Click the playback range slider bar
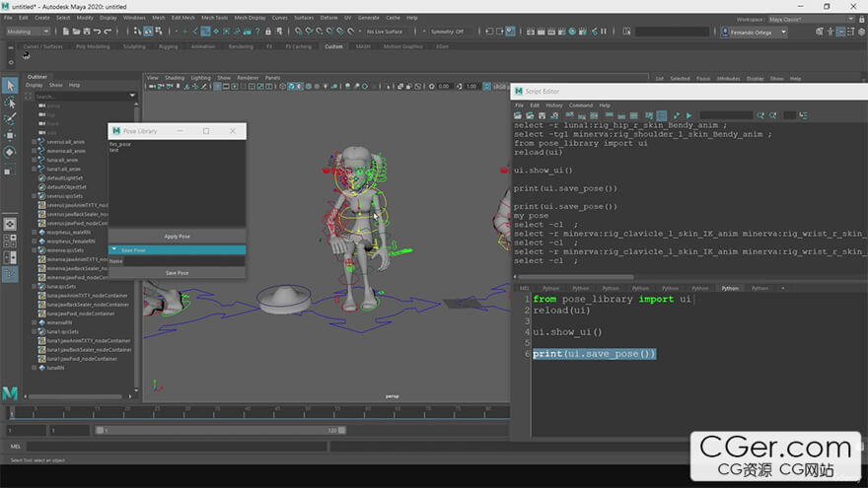The image size is (868, 488). [x=220, y=430]
